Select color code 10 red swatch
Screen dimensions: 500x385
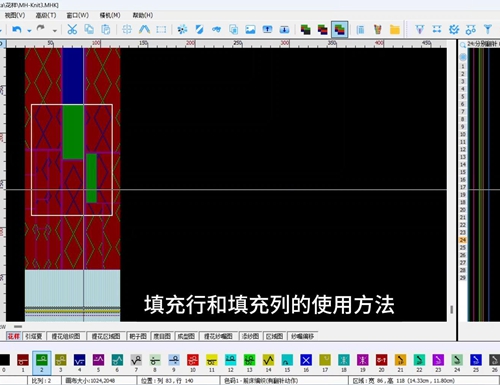click(x=193, y=360)
